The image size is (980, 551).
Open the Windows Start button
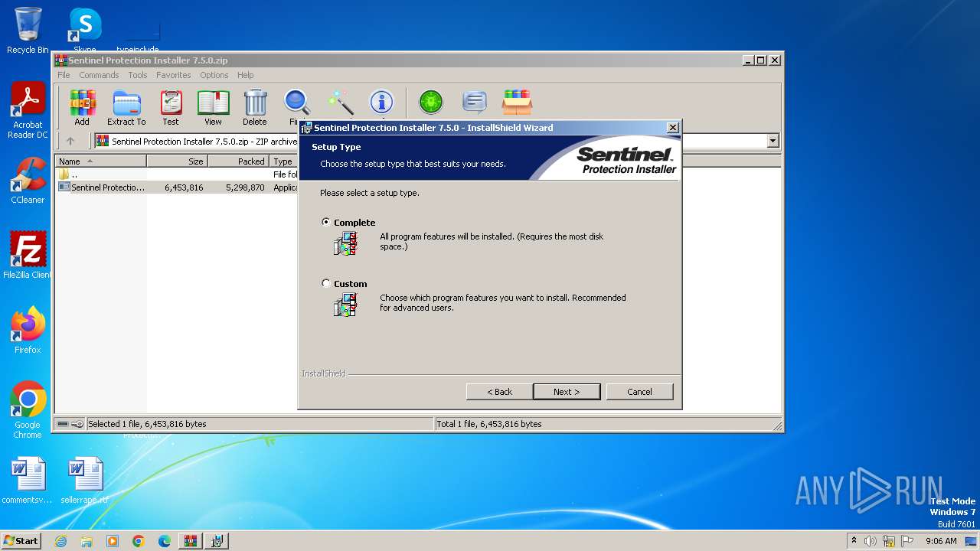21,541
